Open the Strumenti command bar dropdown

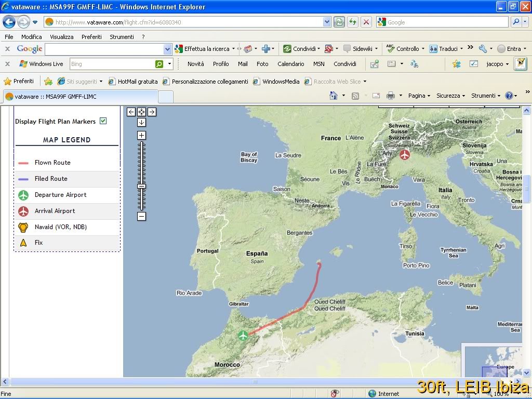click(x=486, y=96)
